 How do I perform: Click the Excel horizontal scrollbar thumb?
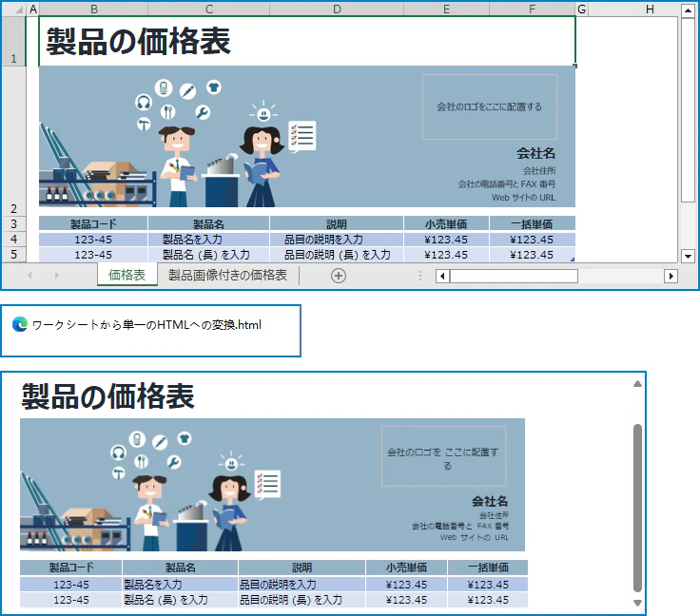(514, 276)
